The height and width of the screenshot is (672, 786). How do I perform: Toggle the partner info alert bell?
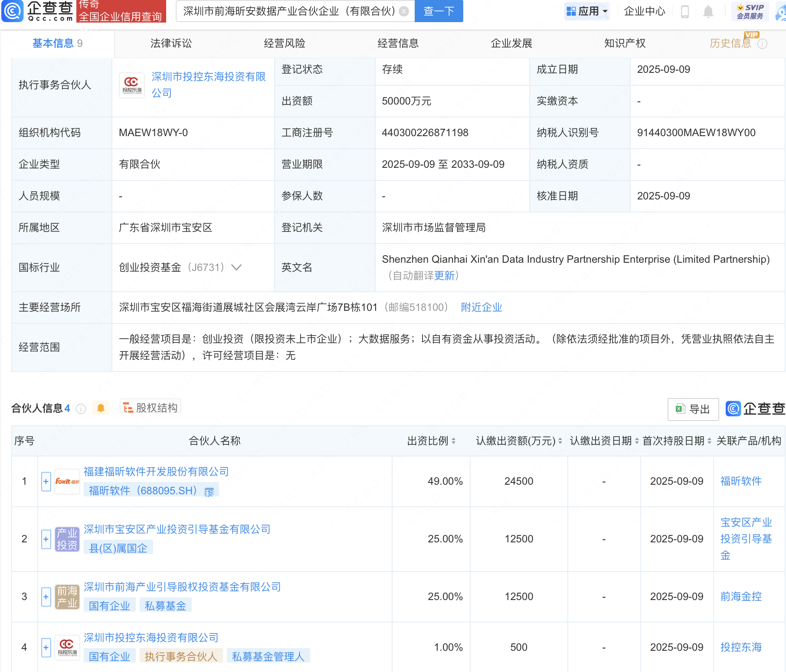[101, 408]
